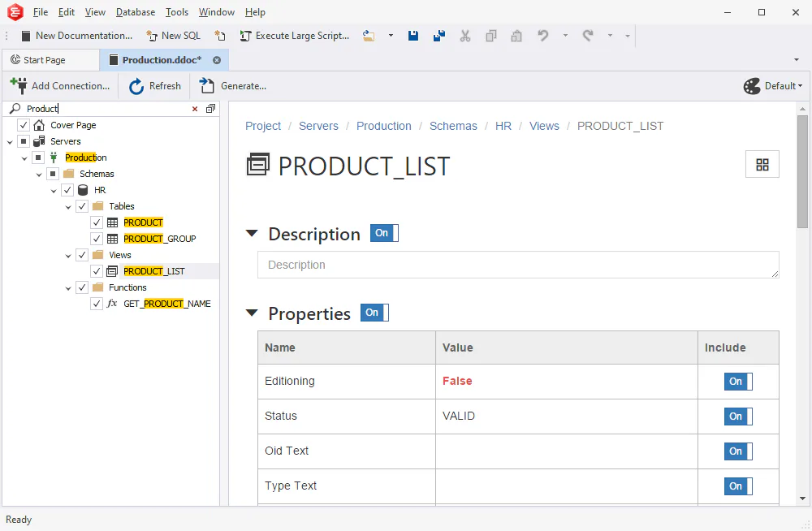812x531 pixels.
Task: Click the Redo arrow icon
Action: pos(588,36)
